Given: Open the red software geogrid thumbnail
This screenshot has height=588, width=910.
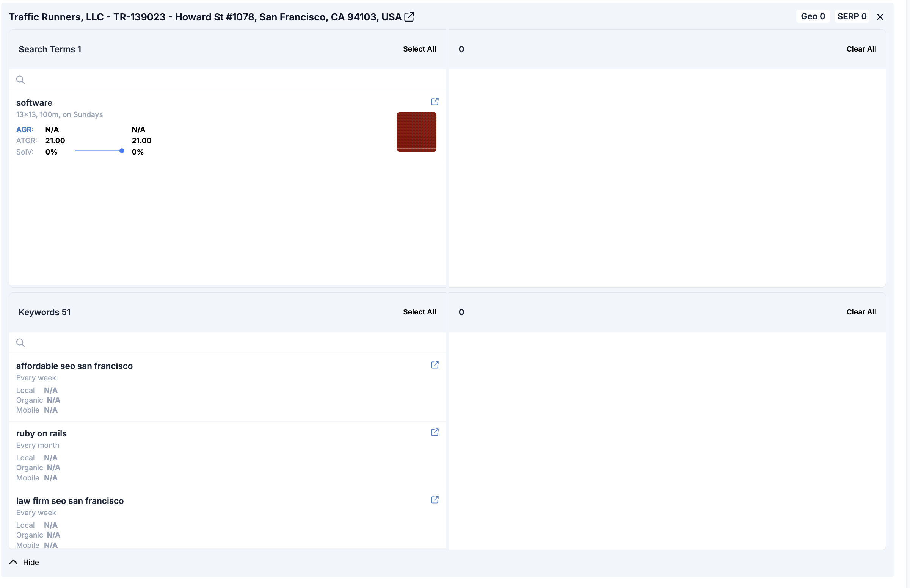Looking at the screenshot, I should [x=416, y=132].
